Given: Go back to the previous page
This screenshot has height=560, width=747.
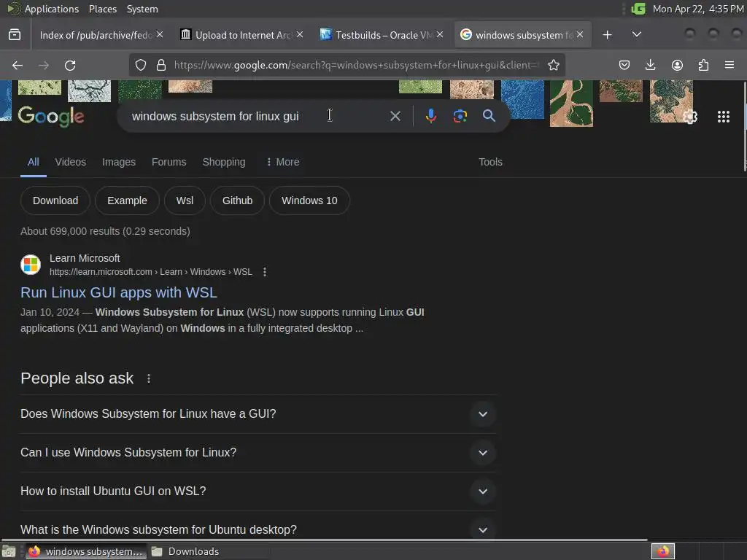Looking at the screenshot, I should click(18, 65).
